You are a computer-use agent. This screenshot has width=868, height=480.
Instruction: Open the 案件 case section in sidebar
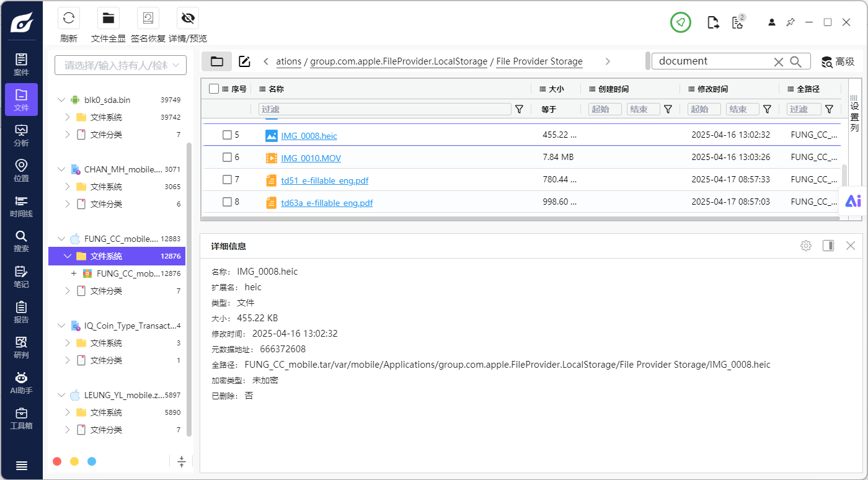[21, 64]
